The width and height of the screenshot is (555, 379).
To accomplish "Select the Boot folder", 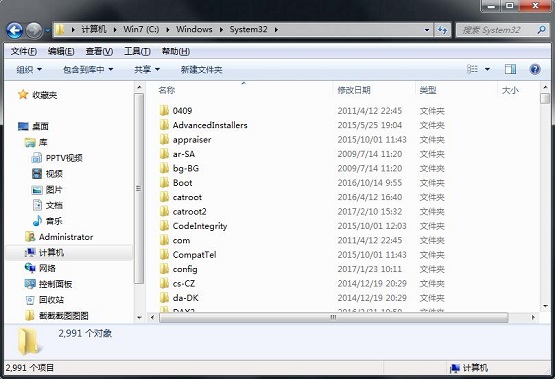I will pos(182,183).
